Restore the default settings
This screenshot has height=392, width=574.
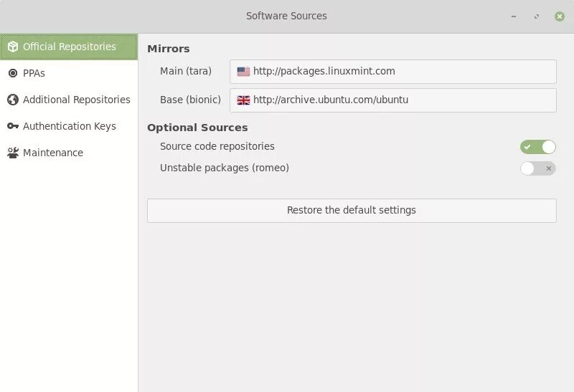click(x=352, y=211)
